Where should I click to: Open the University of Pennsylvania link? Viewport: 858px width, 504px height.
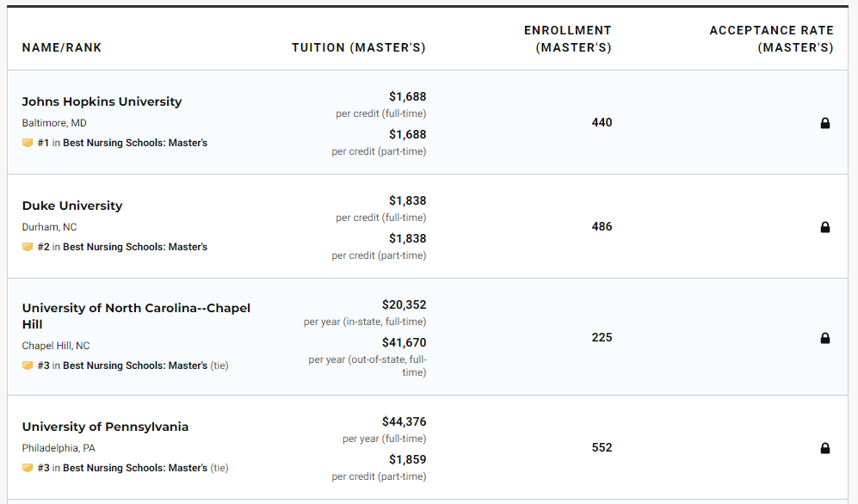click(105, 427)
